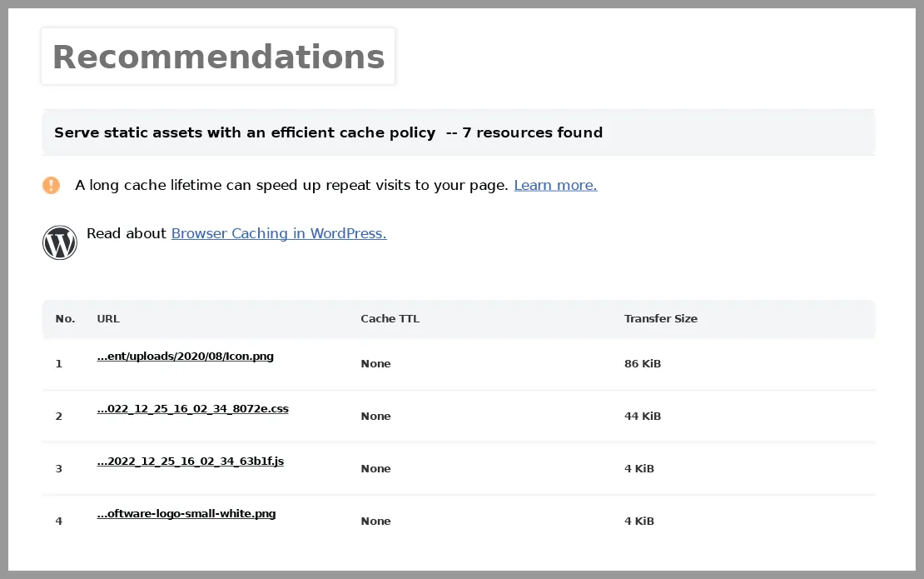Select the 44 KiB transfer size cell
The height and width of the screenshot is (579, 924).
click(x=643, y=417)
